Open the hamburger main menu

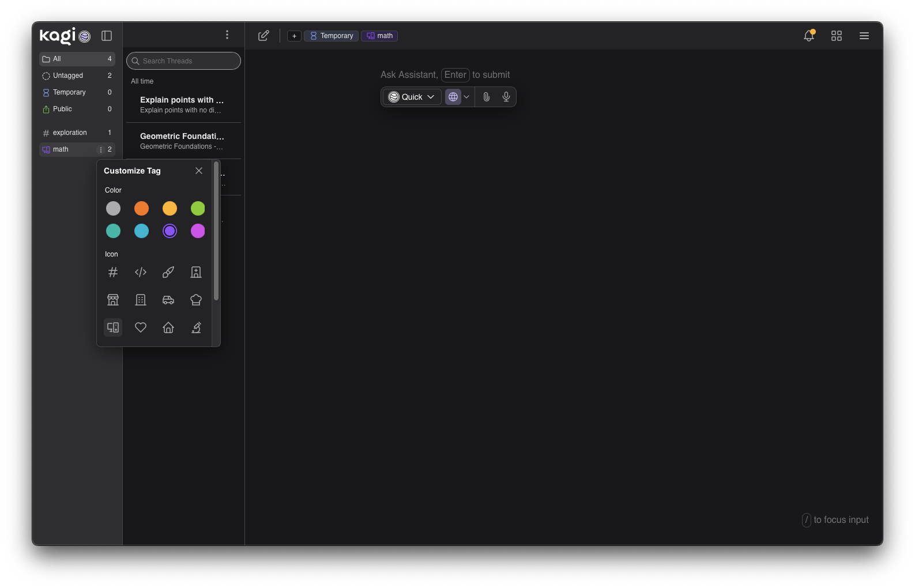pos(864,36)
